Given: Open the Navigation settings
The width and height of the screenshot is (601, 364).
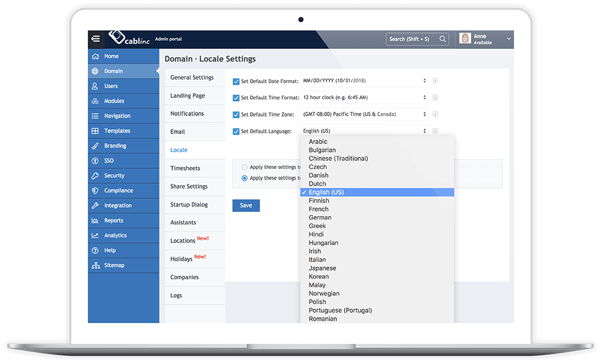Looking at the screenshot, I should [x=114, y=115].
